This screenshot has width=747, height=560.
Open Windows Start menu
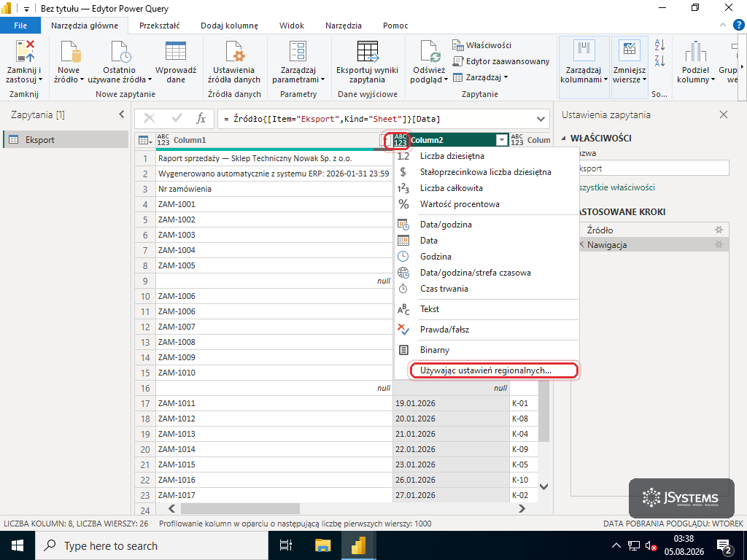pos(18,545)
